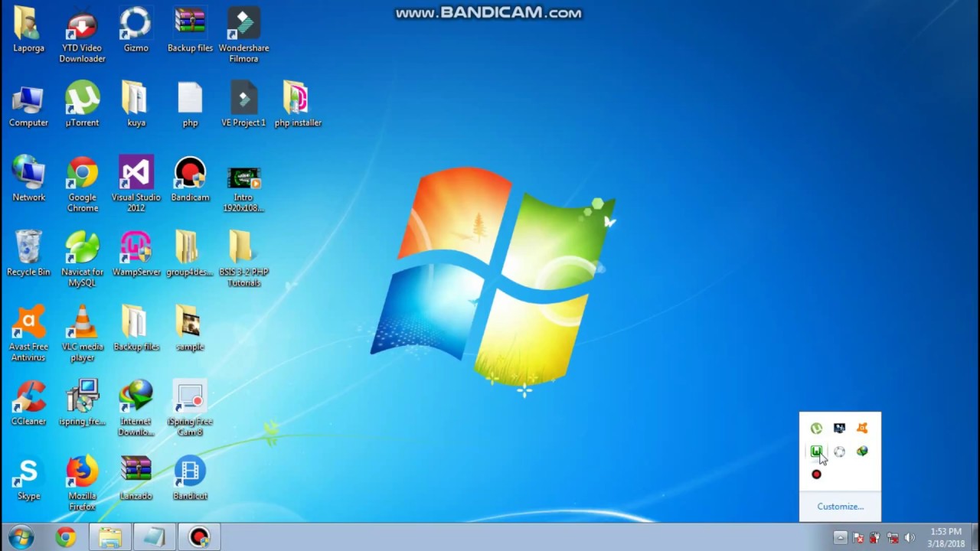The image size is (980, 551).
Task: Open the Customize... link in tray popup
Action: tap(840, 507)
